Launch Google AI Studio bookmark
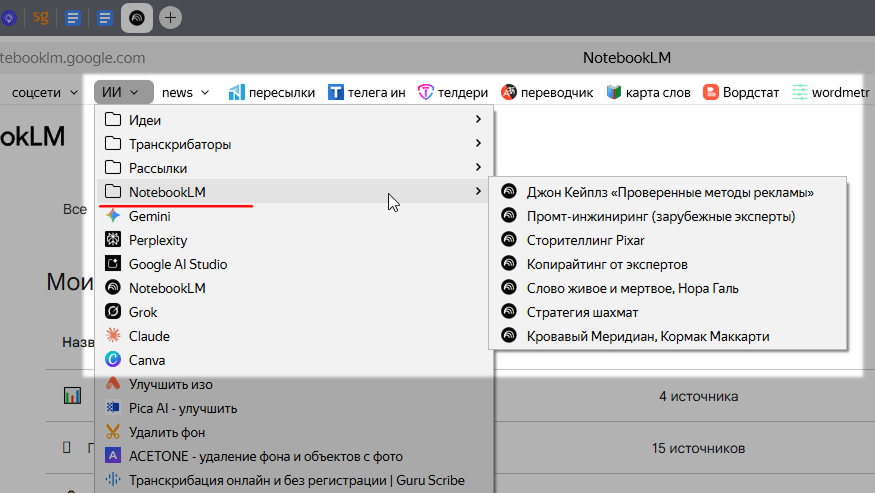The height and width of the screenshot is (493, 875). point(177,264)
